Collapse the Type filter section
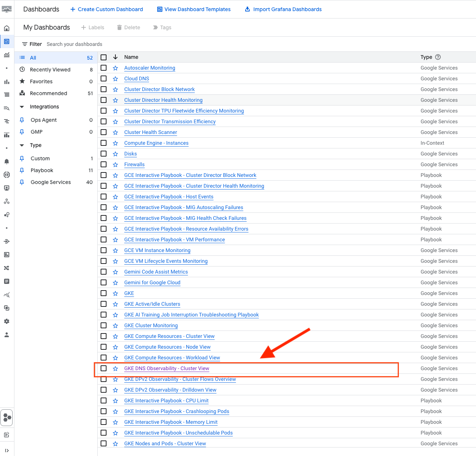The height and width of the screenshot is (456, 476). point(22,145)
